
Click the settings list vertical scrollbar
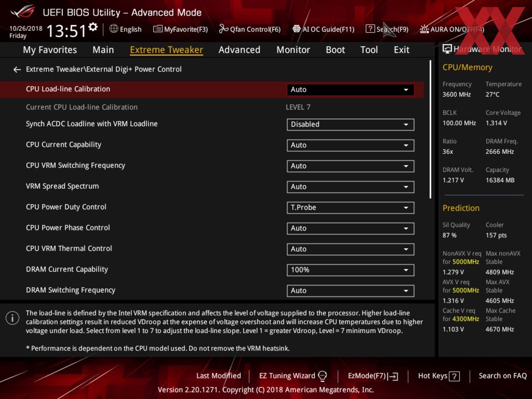click(430, 129)
